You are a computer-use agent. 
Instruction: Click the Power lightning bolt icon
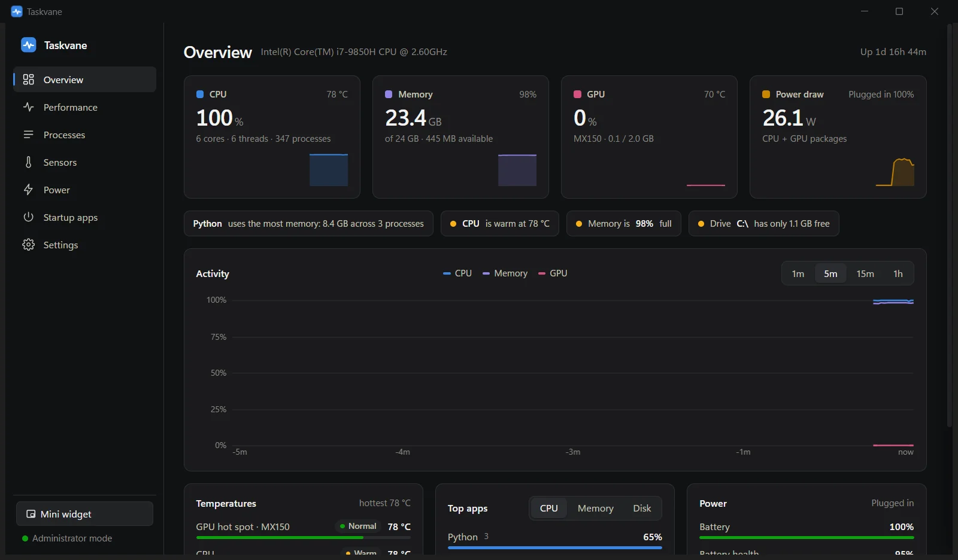tap(28, 190)
